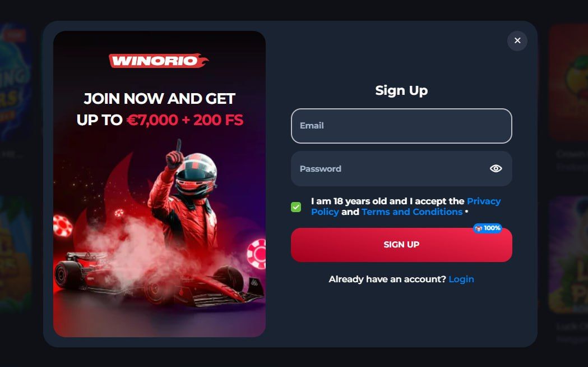Click the 100% gift bonus badge
This screenshot has height=367, width=588.
point(488,228)
